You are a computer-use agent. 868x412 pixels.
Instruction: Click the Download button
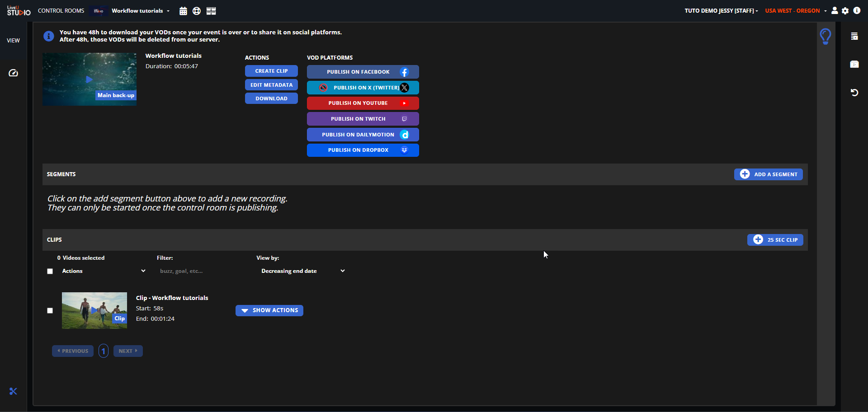(271, 98)
